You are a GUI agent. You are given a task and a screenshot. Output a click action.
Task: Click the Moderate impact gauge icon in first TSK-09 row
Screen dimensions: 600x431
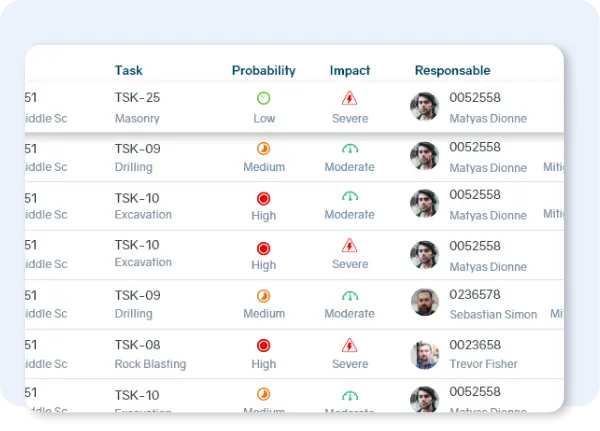(350, 149)
